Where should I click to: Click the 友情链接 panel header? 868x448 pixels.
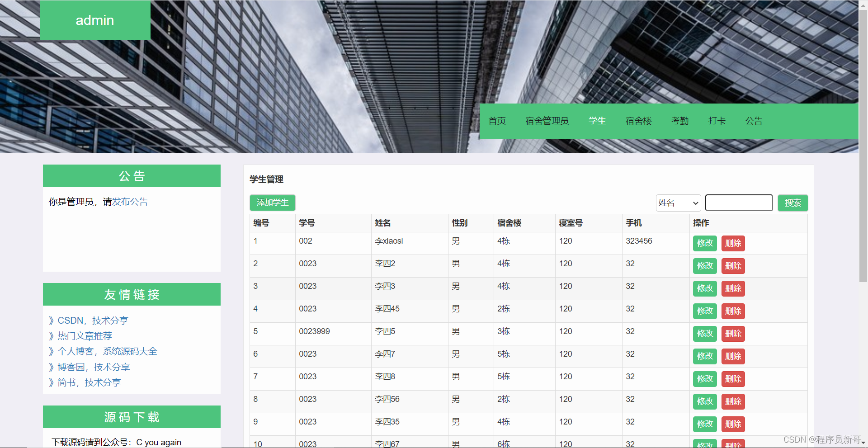(x=132, y=294)
